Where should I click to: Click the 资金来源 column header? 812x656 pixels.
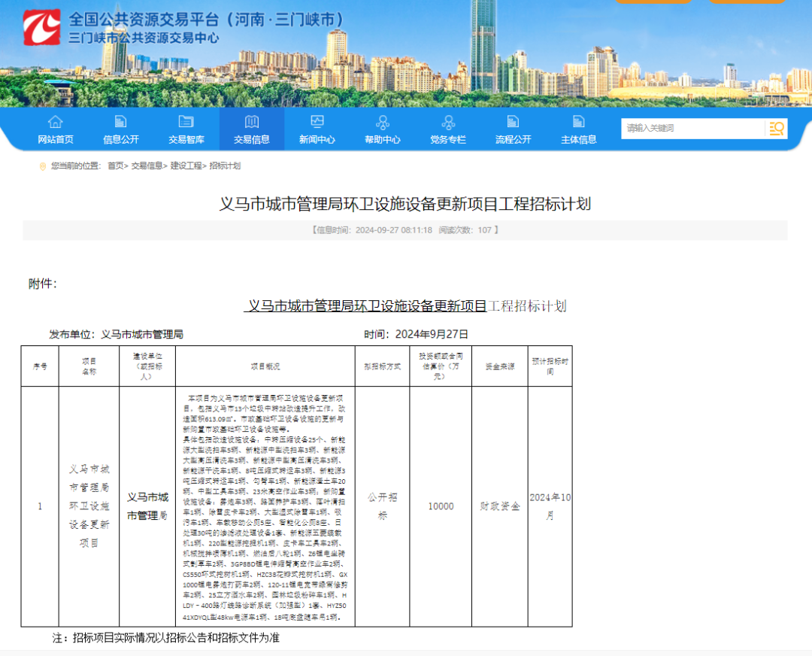[x=500, y=366]
